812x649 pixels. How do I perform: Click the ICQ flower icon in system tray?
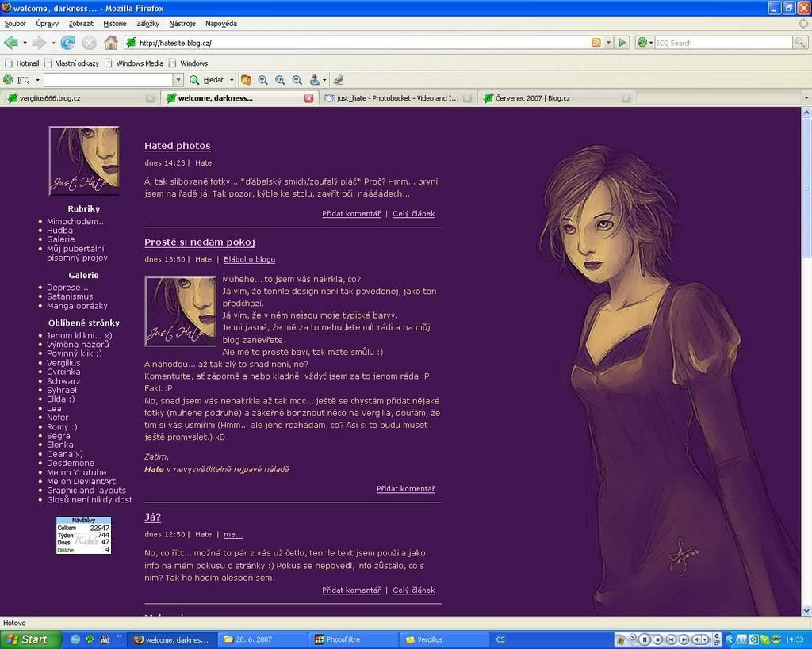[765, 639]
